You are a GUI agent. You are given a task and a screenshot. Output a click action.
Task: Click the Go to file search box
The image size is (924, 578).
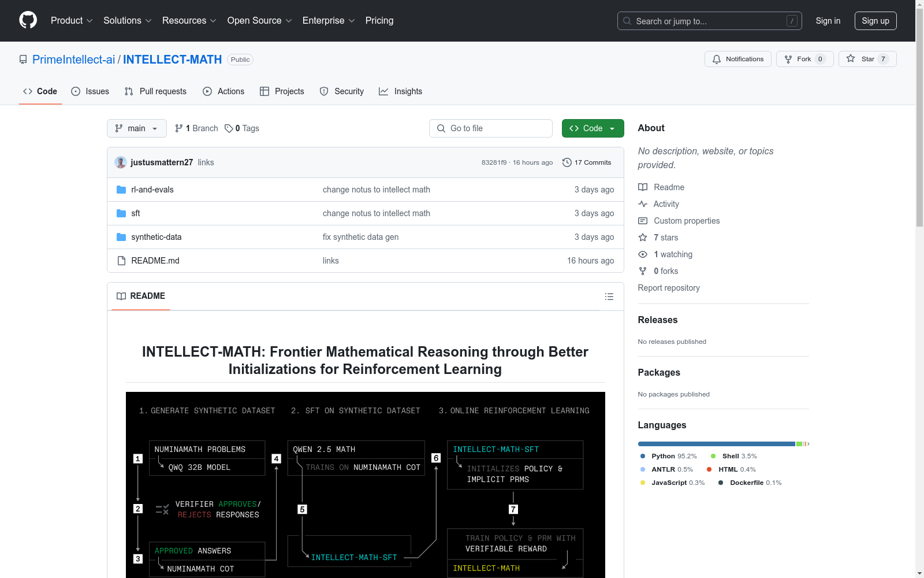coord(491,128)
